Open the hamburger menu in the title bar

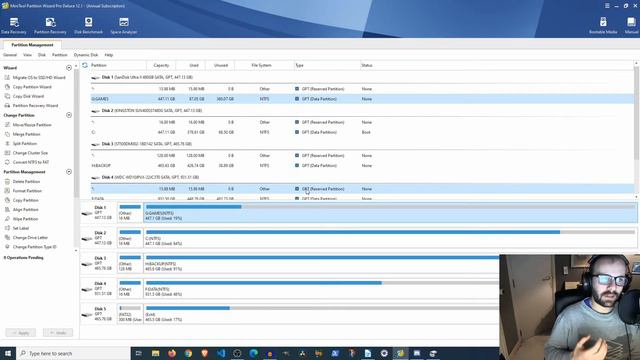[x=607, y=6]
